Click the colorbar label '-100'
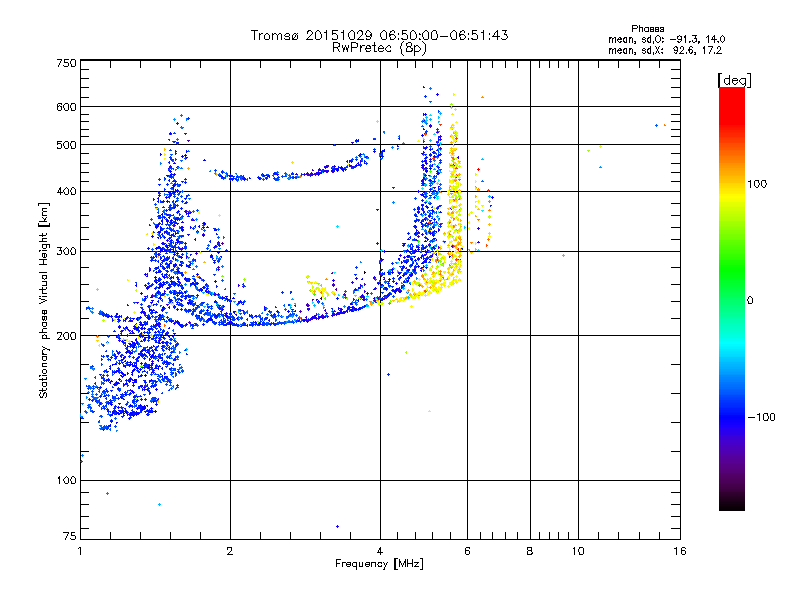800x600 pixels. (x=761, y=417)
